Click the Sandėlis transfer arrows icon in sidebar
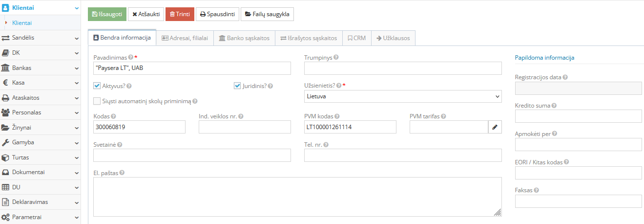The image size is (644, 224). (x=6, y=38)
